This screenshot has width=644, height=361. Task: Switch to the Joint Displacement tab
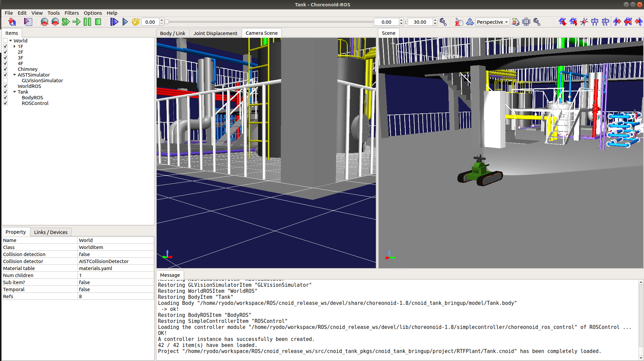point(215,33)
